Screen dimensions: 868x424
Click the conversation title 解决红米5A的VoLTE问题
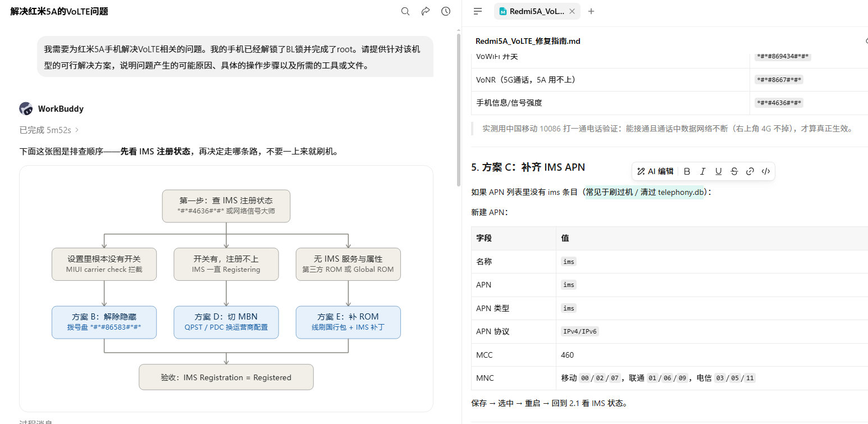tap(60, 11)
